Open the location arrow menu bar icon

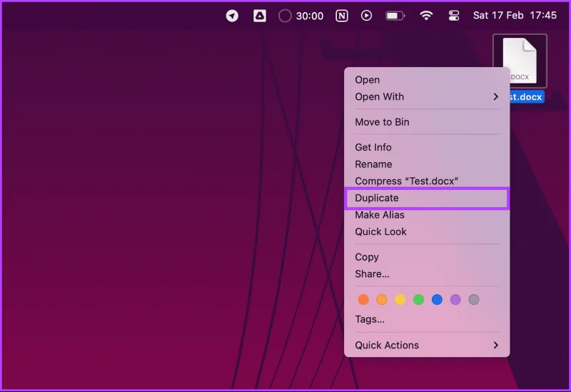point(232,16)
